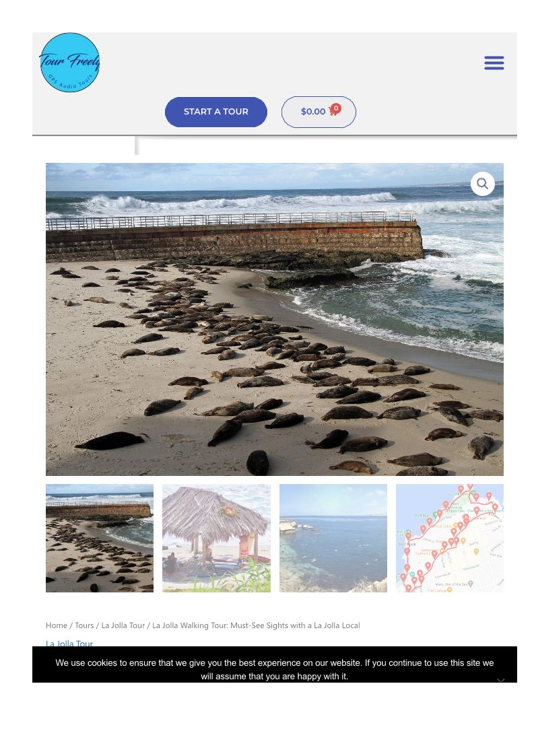Click the magnifier zoom icon on image
Screen dimensions: 534x756
coord(482,184)
